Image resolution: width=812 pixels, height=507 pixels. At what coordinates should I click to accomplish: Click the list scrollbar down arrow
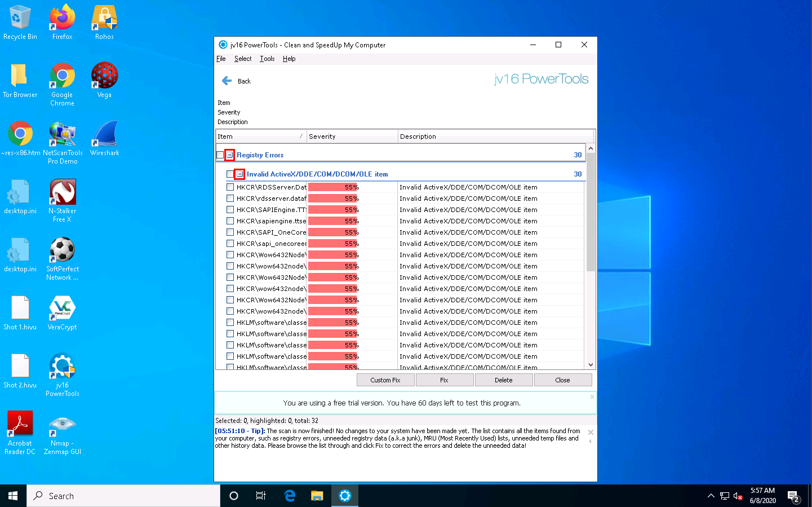pyautogui.click(x=591, y=365)
